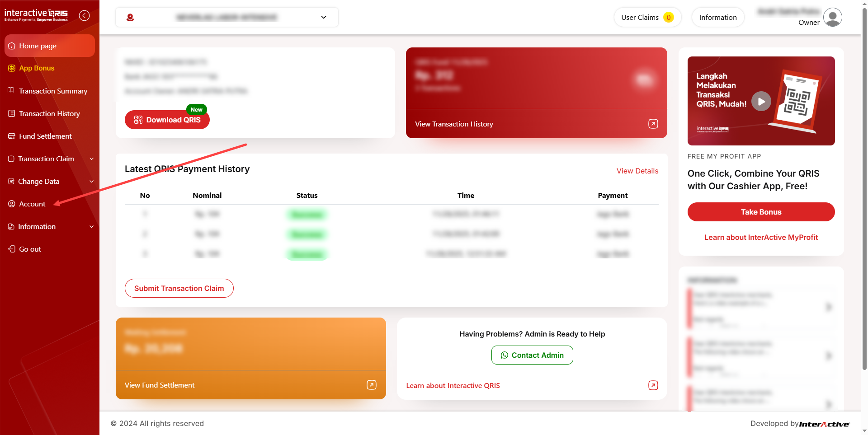This screenshot has height=435, width=868.
Task: Go to Home page in sidebar
Action: click(x=50, y=46)
